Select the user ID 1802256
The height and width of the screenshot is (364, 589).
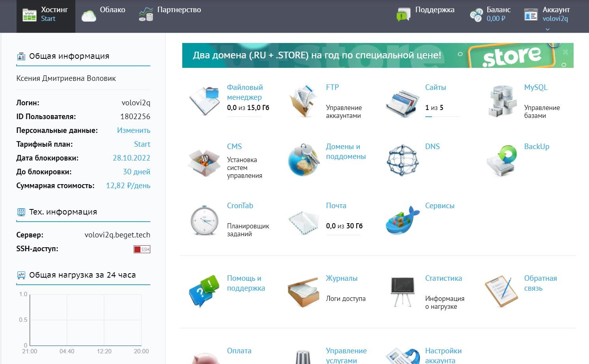pyautogui.click(x=135, y=116)
